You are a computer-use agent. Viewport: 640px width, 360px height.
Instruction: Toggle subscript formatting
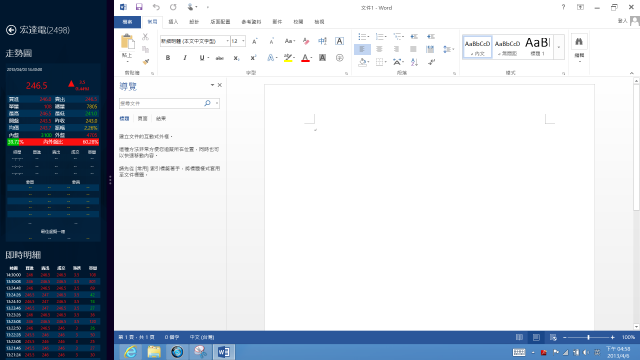click(x=236, y=58)
